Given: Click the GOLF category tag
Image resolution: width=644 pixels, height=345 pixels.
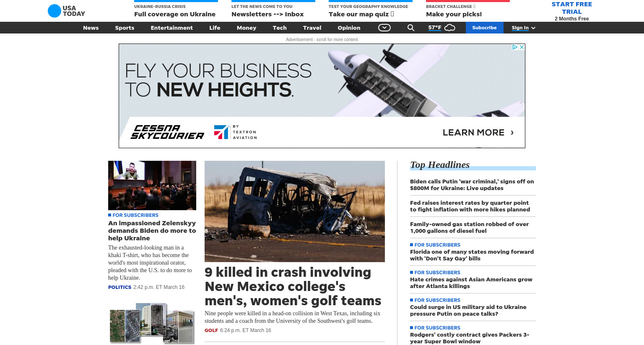Looking at the screenshot, I should 211,330.
